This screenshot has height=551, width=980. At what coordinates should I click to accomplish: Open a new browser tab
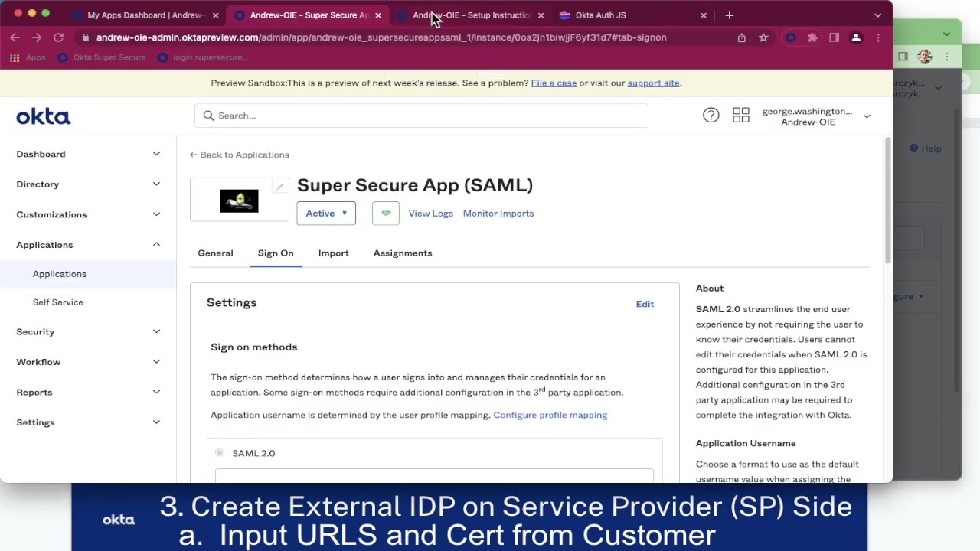pyautogui.click(x=729, y=15)
